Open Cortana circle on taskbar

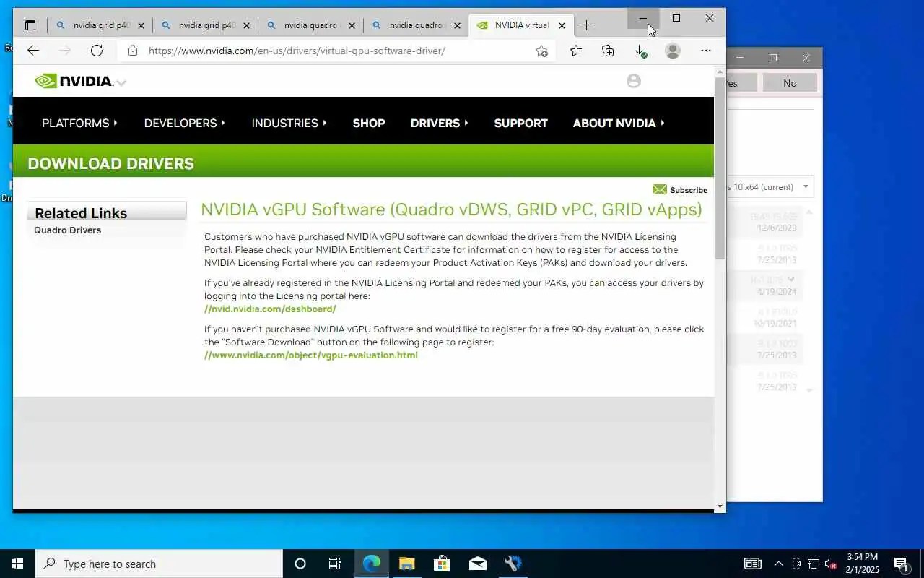tap(300, 564)
